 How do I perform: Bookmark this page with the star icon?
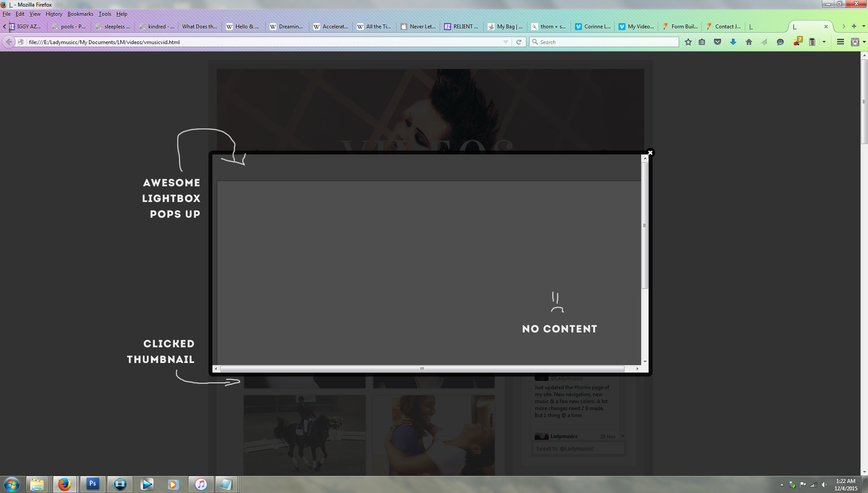pos(688,42)
